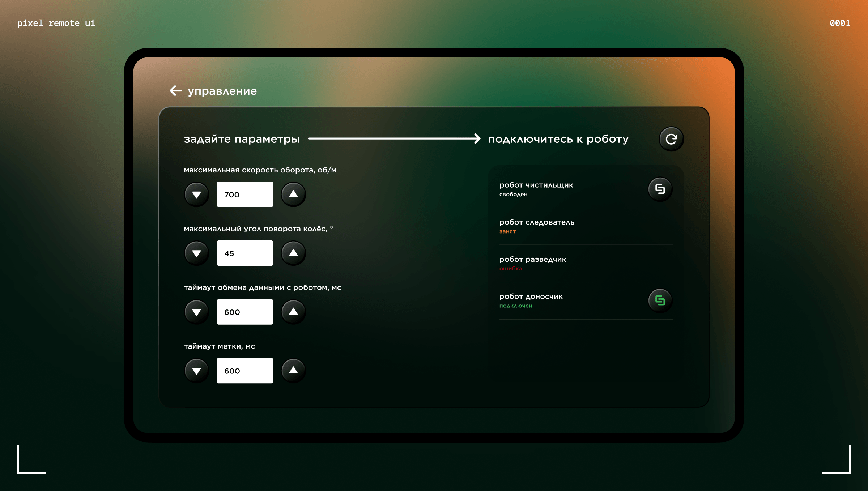Click the back arrow next to управление
Viewport: 868px width, 491px height.
click(176, 91)
